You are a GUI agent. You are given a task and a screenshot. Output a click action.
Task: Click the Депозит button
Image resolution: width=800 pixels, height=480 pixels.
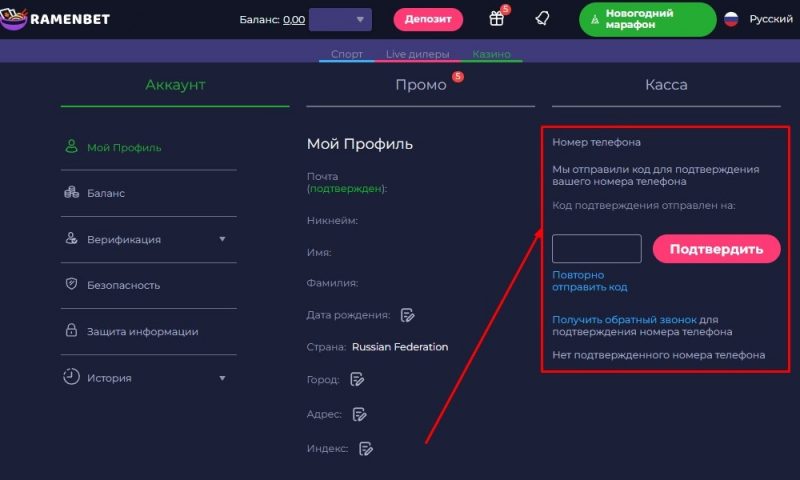point(428,19)
